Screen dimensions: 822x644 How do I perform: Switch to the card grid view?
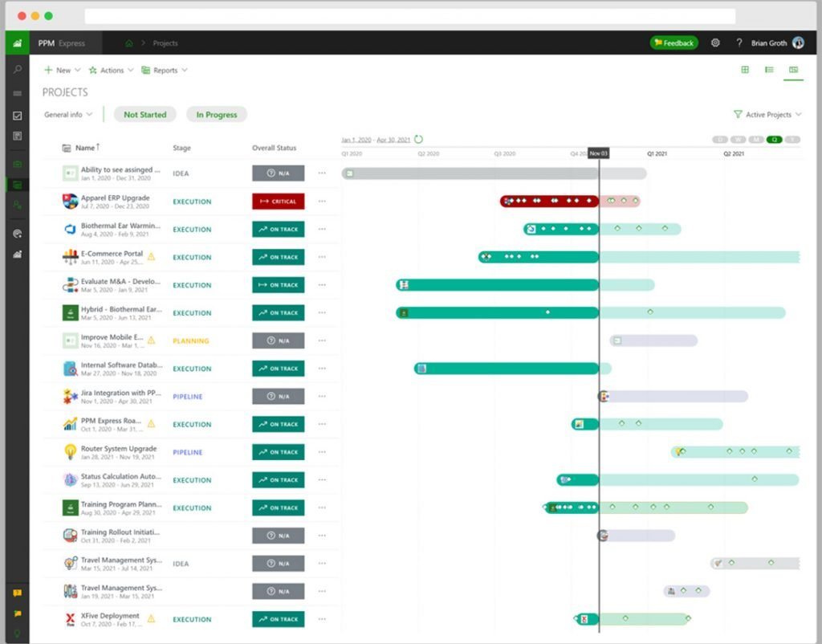[x=745, y=70]
